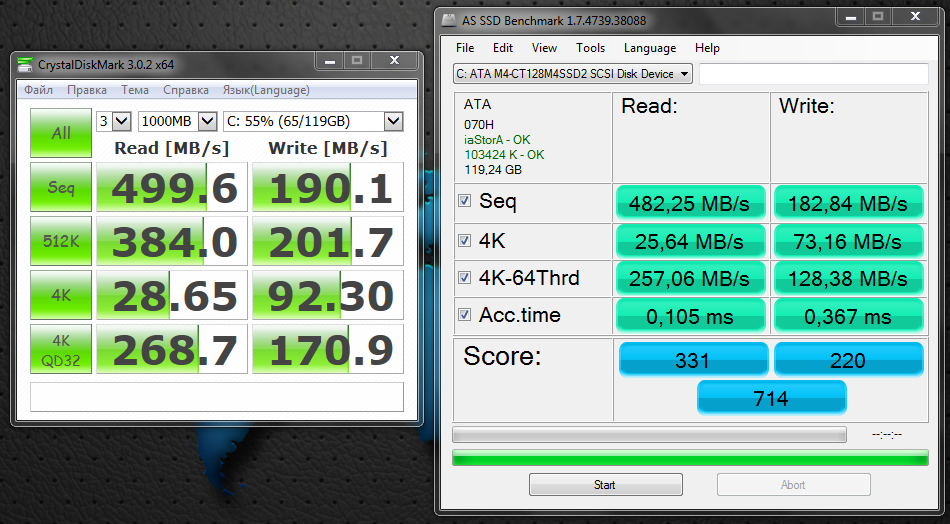The height and width of the screenshot is (524, 950).
Task: Uncheck the Seq test checkbox
Action: (465, 201)
